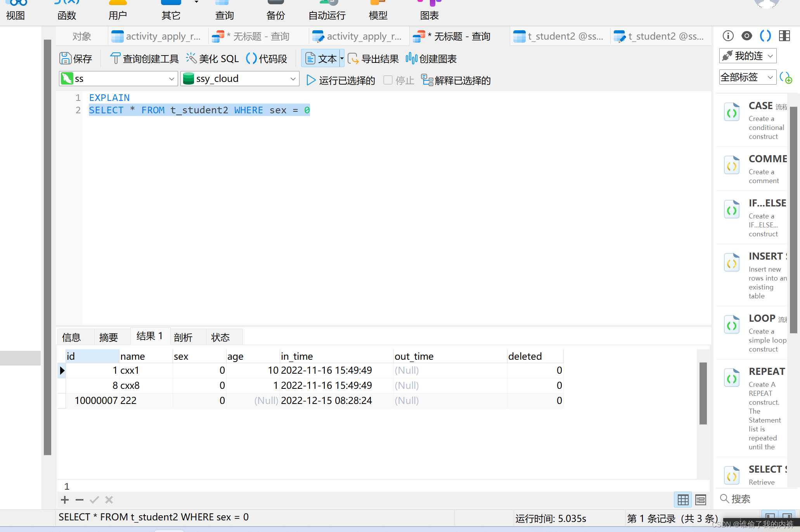
Task: Open 查询创建工具 (Query Builder) tool
Action: pyautogui.click(x=145, y=58)
